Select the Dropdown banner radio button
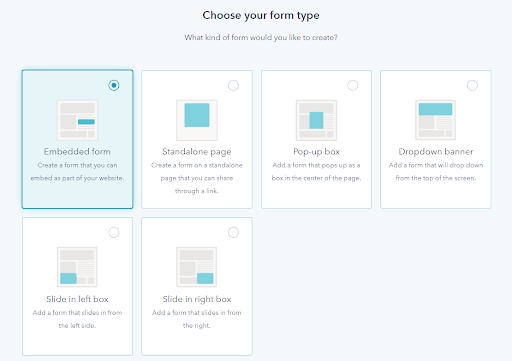The width and height of the screenshot is (512, 361). click(x=472, y=85)
